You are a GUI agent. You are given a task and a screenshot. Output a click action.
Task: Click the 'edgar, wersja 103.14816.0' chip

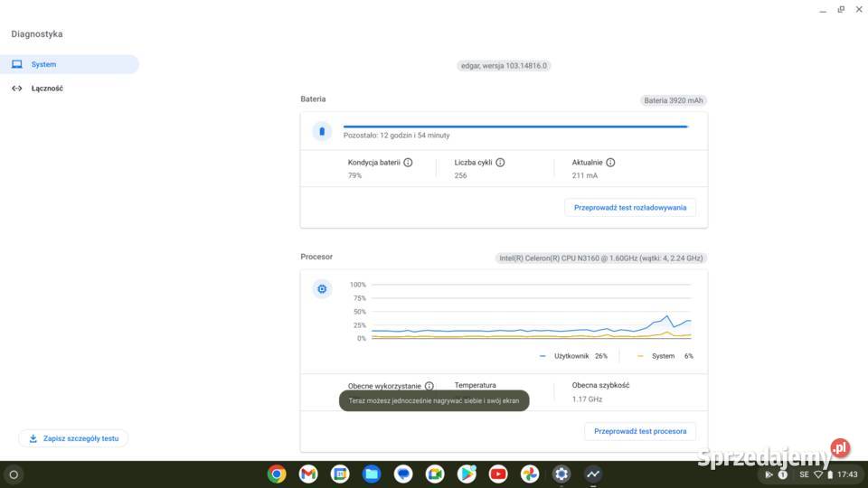coord(504,66)
